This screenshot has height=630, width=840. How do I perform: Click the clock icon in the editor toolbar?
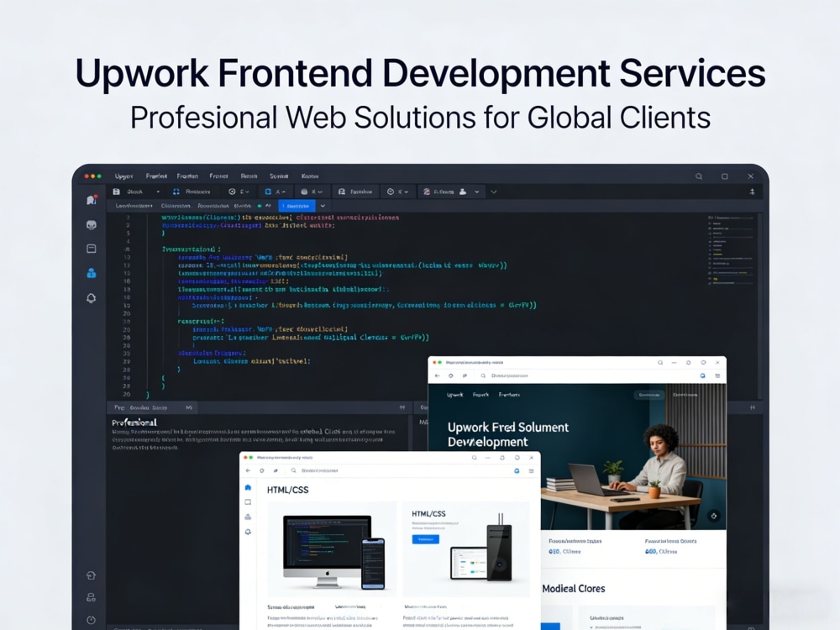[391, 192]
